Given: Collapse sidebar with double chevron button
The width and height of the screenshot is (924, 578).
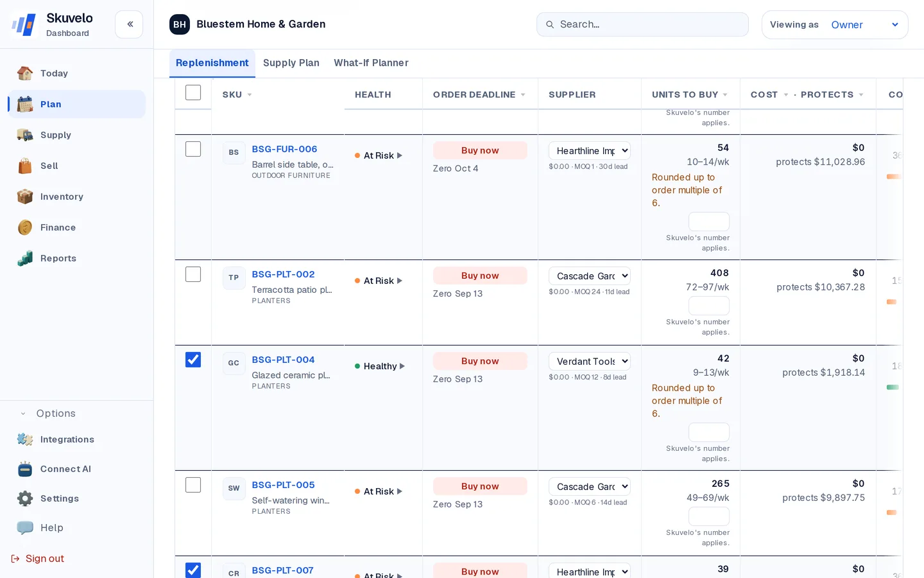Looking at the screenshot, I should [x=129, y=24].
